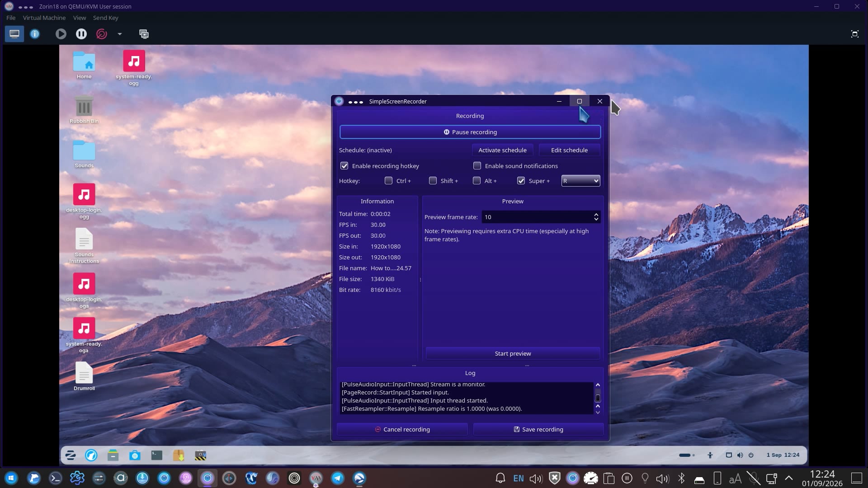Enable sound notifications checkbox
The image size is (868, 488).
click(477, 166)
